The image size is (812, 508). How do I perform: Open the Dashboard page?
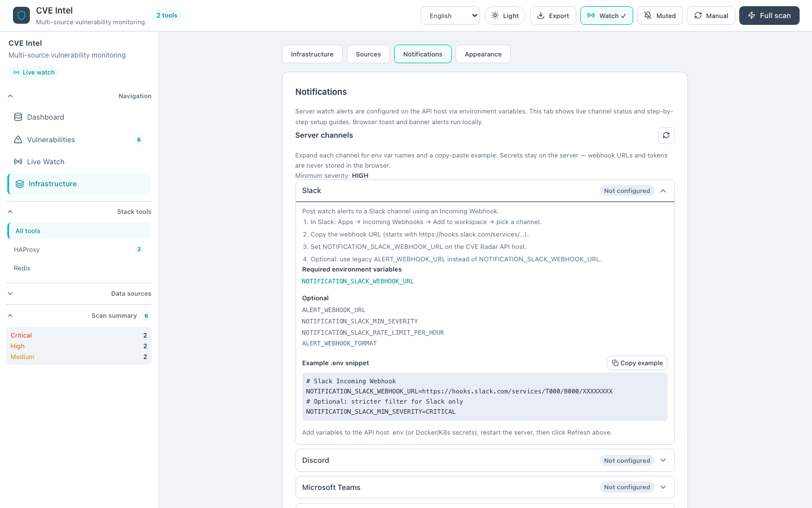tap(79, 117)
